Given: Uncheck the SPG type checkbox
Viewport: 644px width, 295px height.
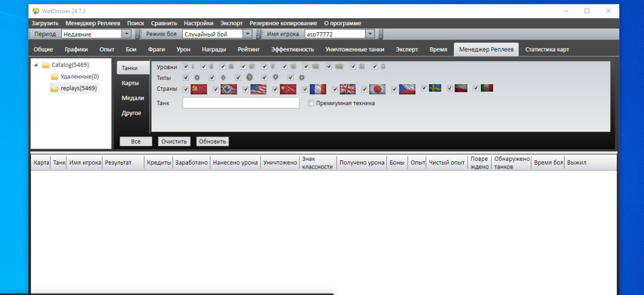Looking at the screenshot, I should coord(290,77).
